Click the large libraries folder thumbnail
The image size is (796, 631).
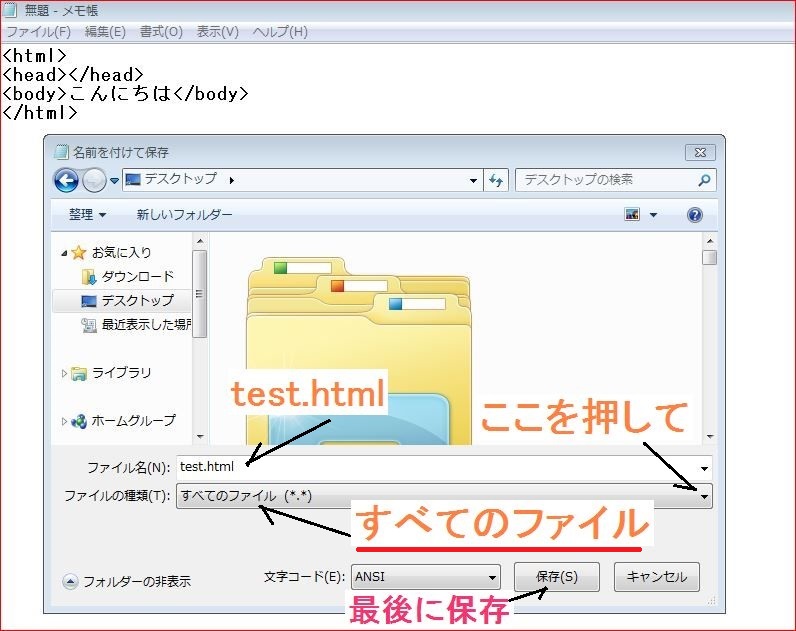coord(359,350)
